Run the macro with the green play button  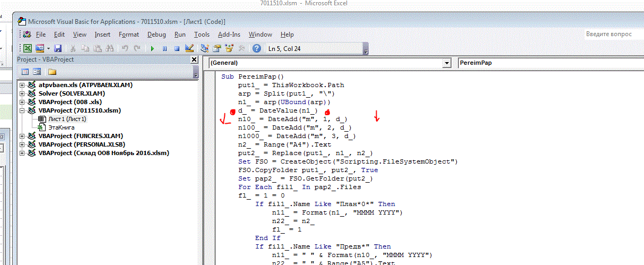point(152,48)
